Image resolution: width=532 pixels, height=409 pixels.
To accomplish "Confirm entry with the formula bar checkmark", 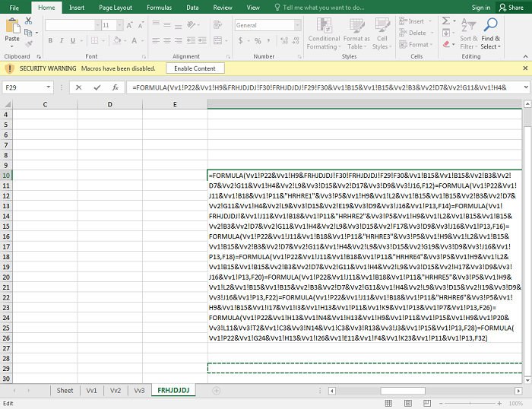I will coord(97,87).
